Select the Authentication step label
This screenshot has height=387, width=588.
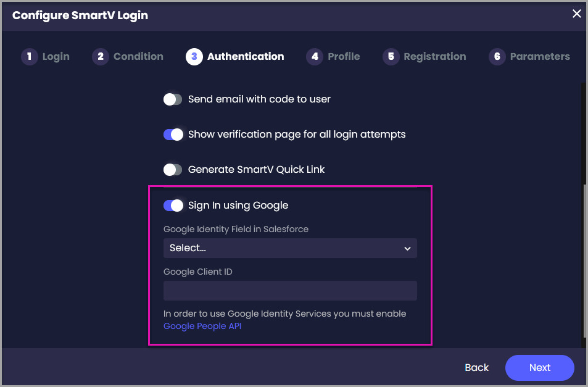click(246, 56)
